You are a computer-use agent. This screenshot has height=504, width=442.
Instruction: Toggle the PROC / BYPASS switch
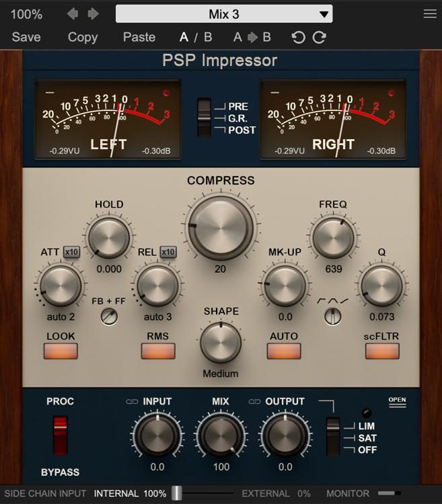click(x=61, y=434)
